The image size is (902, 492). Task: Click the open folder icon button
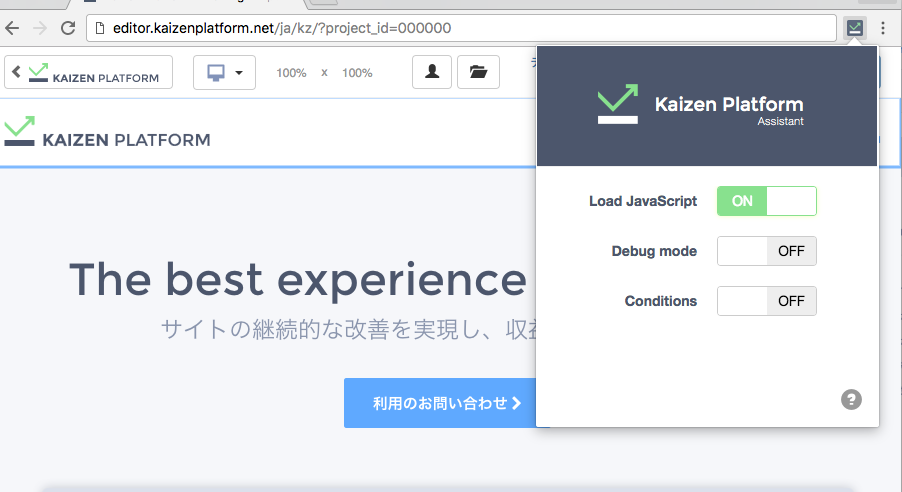(478, 72)
